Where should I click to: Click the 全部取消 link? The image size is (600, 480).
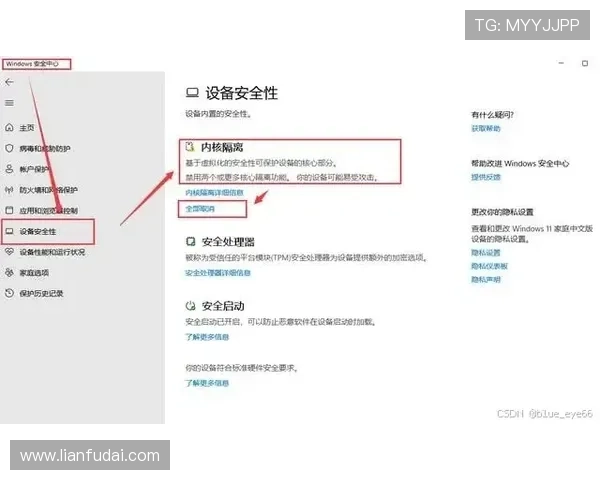tap(200, 209)
